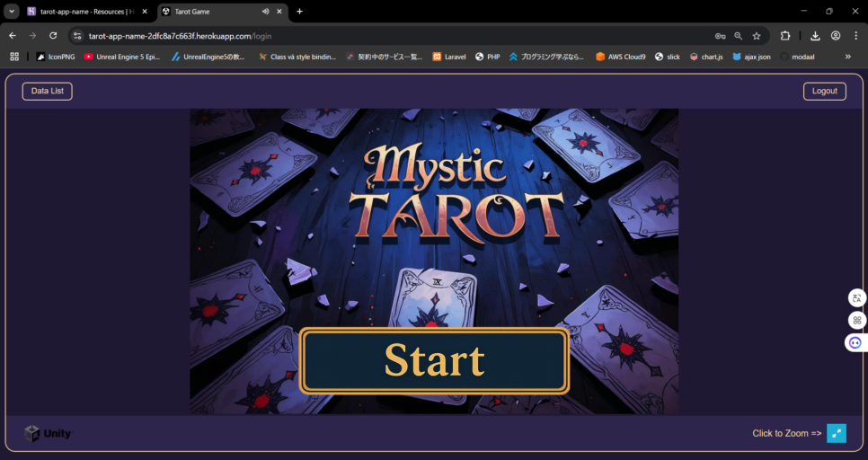
Task: Go forward to next page
Action: coord(32,36)
